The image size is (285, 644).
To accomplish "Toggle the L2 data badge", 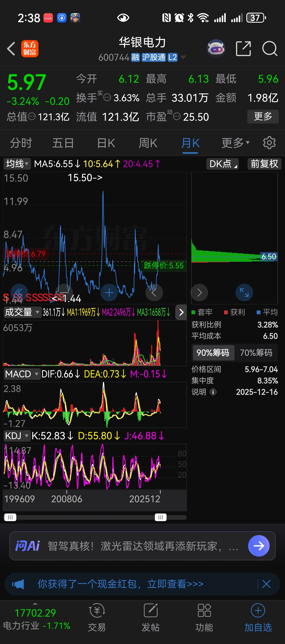I will (x=173, y=57).
